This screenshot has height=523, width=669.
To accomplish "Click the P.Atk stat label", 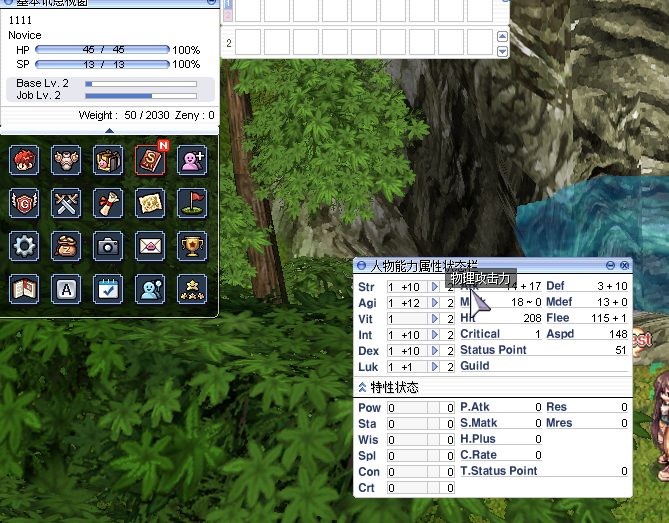I will 475,407.
